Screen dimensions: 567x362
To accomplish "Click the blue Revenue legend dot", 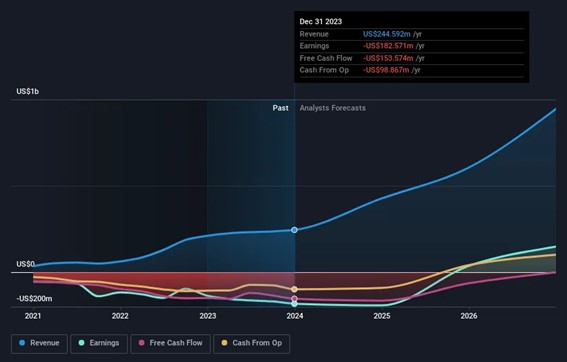I will pyautogui.click(x=22, y=342).
